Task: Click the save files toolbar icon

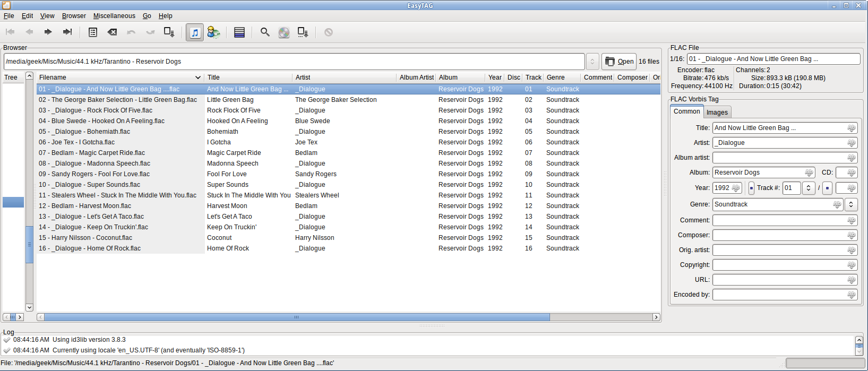Action: (x=169, y=32)
